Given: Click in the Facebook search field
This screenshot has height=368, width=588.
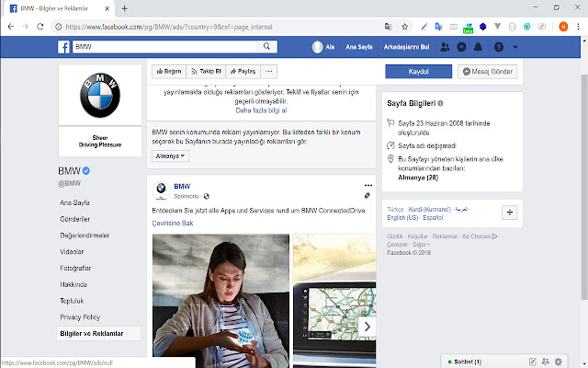Looking at the screenshot, I should point(164,47).
